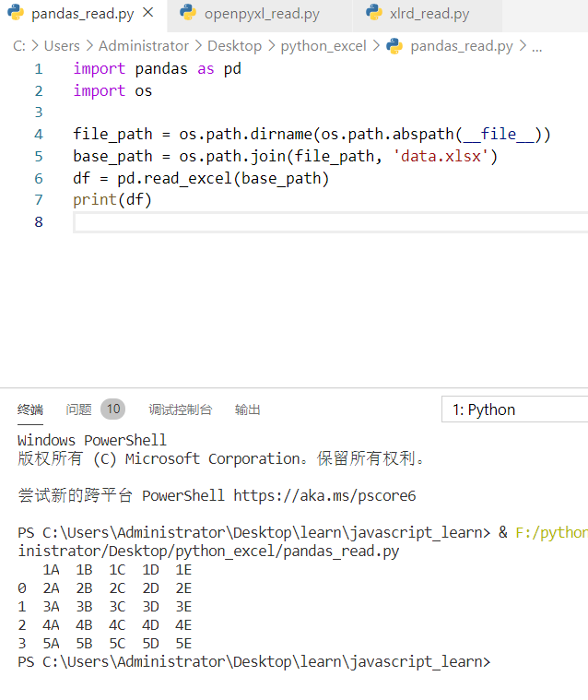Click the 5E cell in terminal output
This screenshot has width=588, height=700.
183,644
